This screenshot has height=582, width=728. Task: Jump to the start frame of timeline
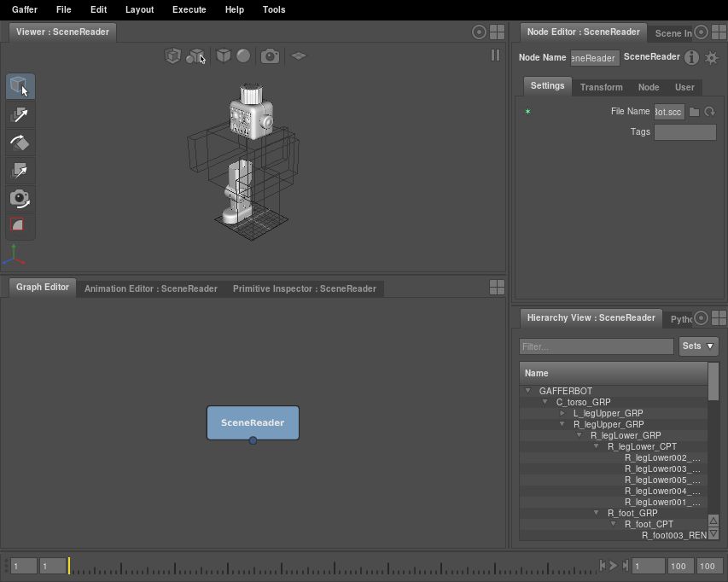(603, 565)
